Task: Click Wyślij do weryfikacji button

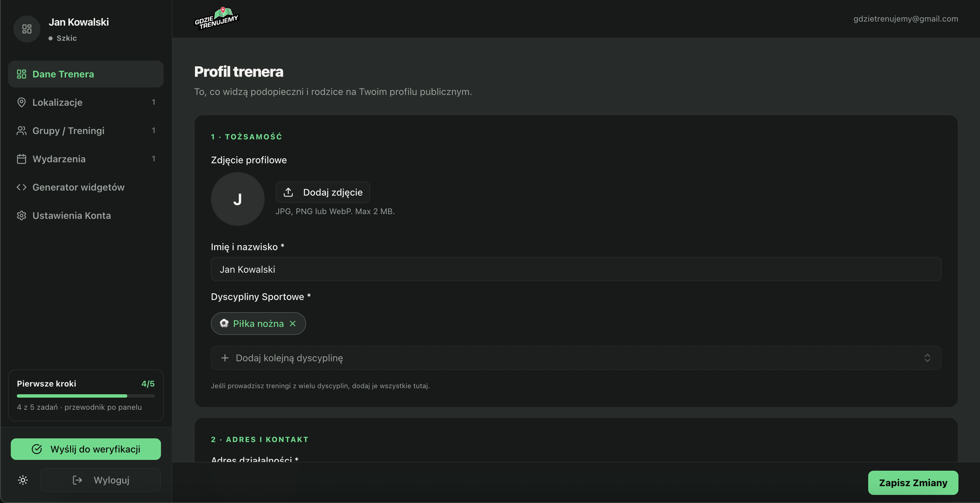Action: coord(86,449)
